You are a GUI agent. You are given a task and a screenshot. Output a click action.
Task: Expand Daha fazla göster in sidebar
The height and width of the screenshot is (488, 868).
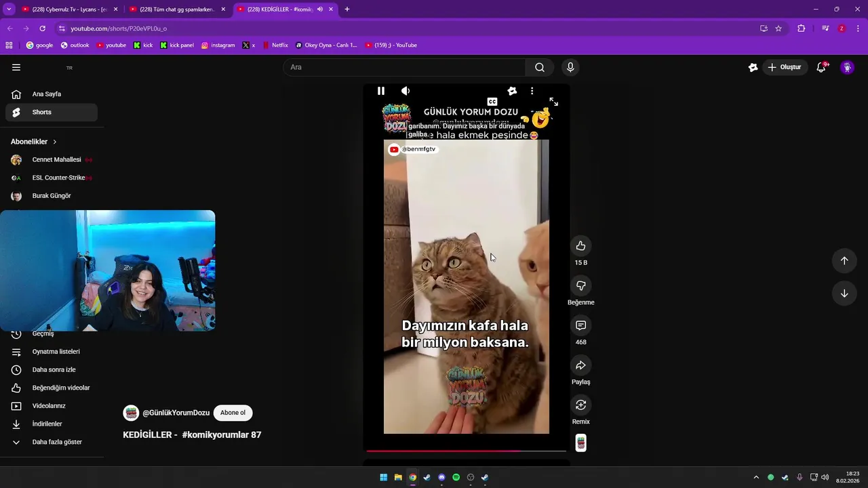tap(52, 442)
